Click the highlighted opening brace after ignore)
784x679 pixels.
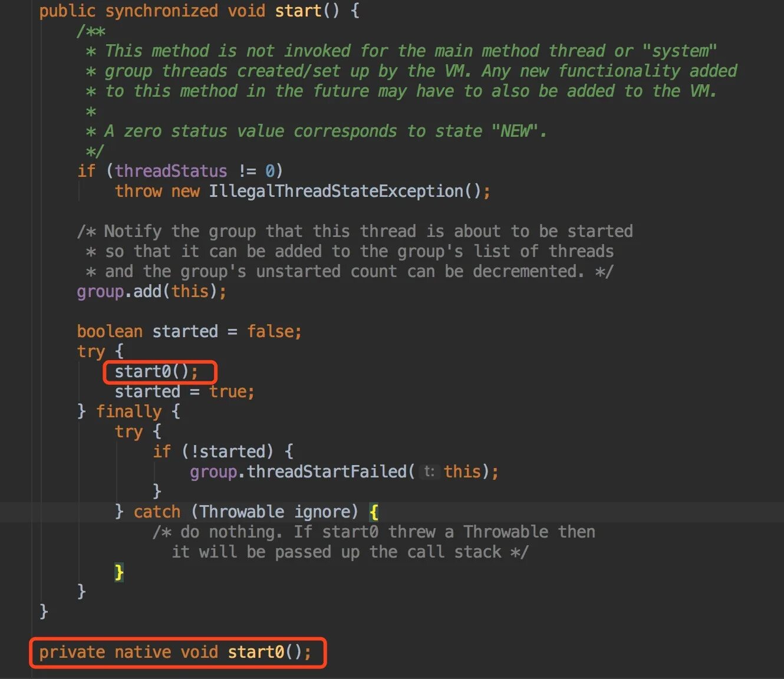(374, 512)
